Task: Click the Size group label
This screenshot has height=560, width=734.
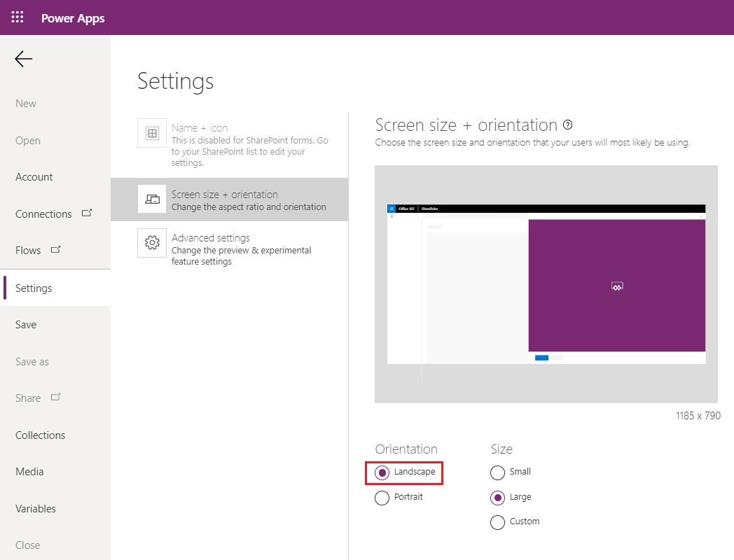Action: (x=501, y=449)
